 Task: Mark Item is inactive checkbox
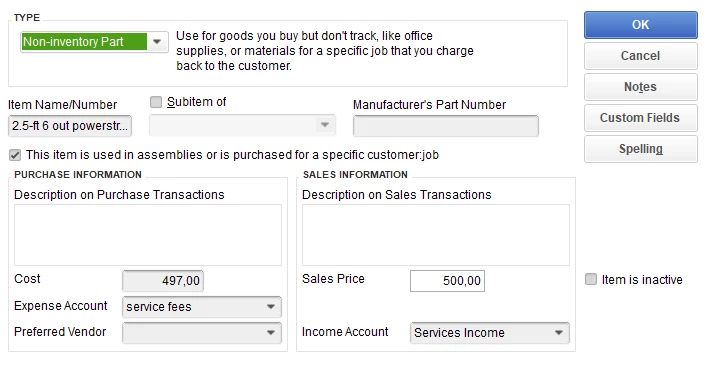[591, 279]
